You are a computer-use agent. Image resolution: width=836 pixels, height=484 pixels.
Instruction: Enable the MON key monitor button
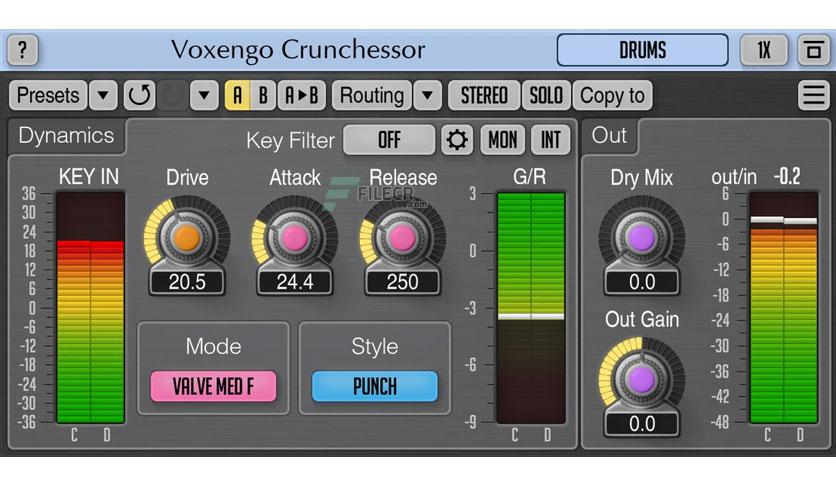[502, 140]
